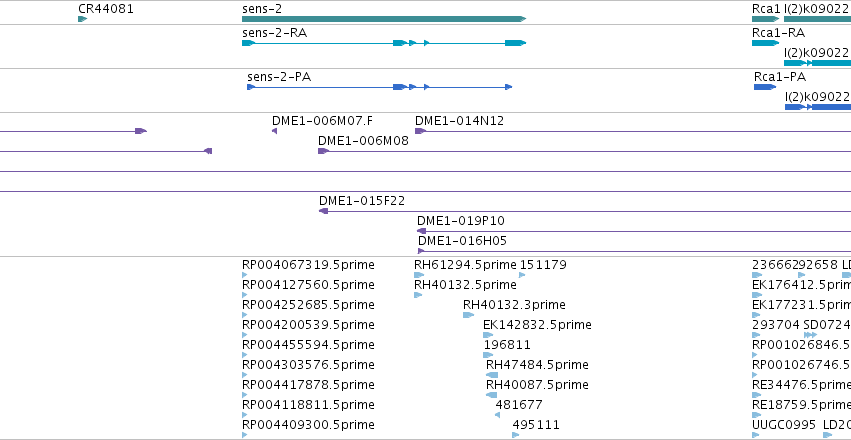Screen dimensions: 851x440
Task: Select the DME1-016H05 clone marker
Action: [421, 251]
